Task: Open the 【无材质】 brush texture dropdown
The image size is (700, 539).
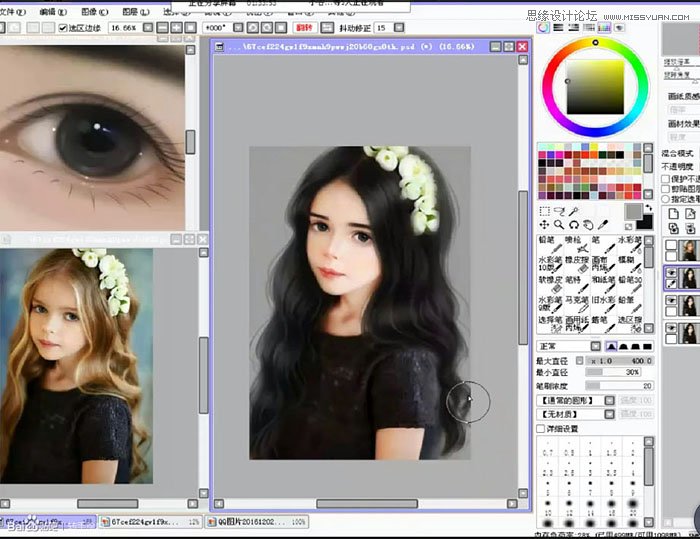Action: tap(609, 414)
